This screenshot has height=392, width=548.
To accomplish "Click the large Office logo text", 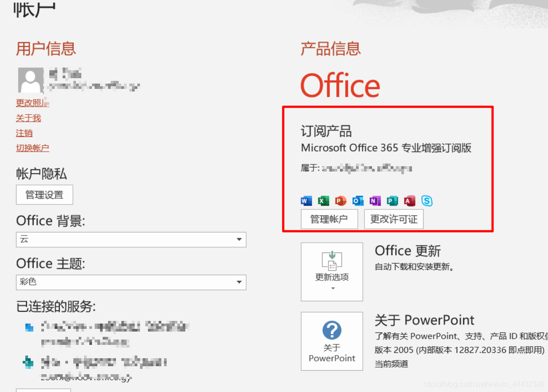I will 340,85.
